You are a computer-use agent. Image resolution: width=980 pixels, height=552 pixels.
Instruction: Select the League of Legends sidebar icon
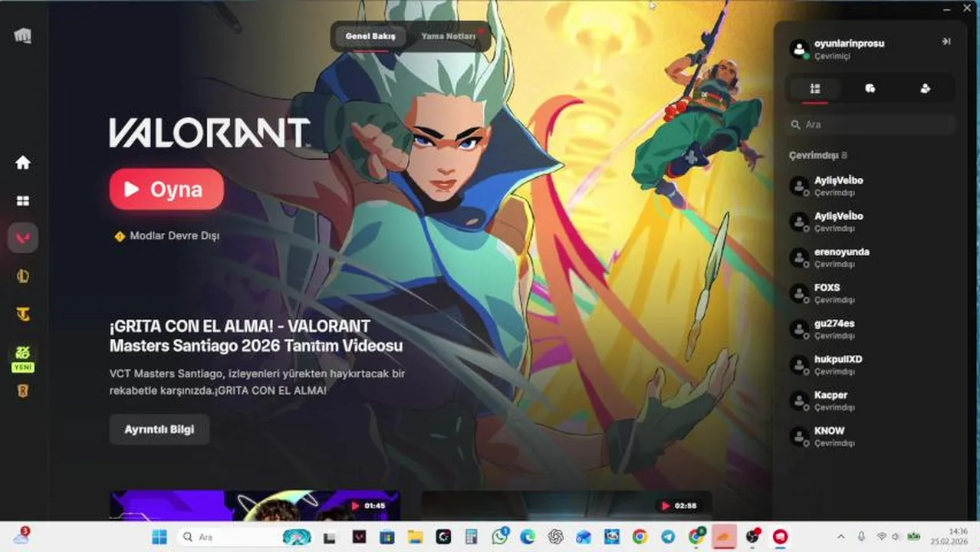23,276
